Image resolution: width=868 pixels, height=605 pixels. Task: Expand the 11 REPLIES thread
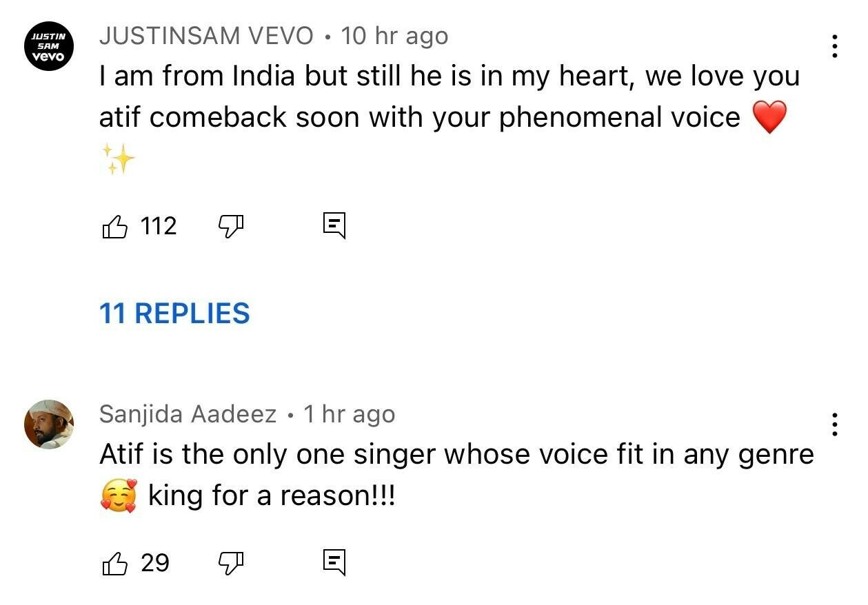click(x=174, y=314)
